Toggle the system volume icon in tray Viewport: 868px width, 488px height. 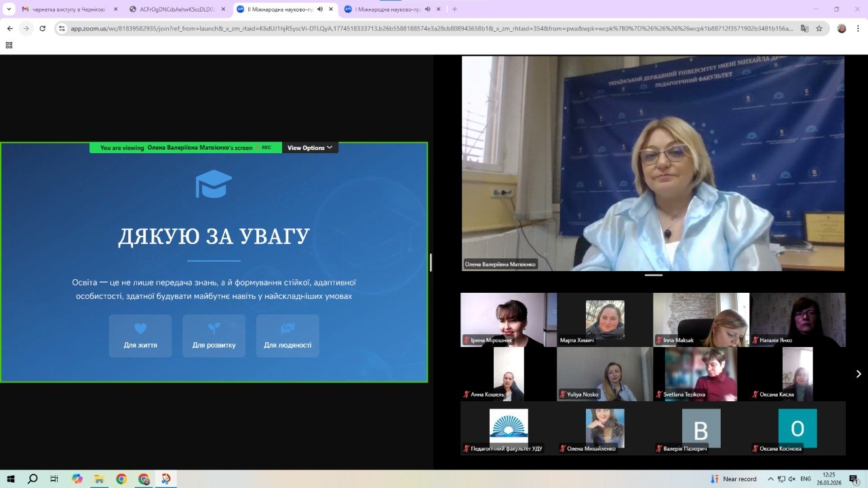point(791,479)
